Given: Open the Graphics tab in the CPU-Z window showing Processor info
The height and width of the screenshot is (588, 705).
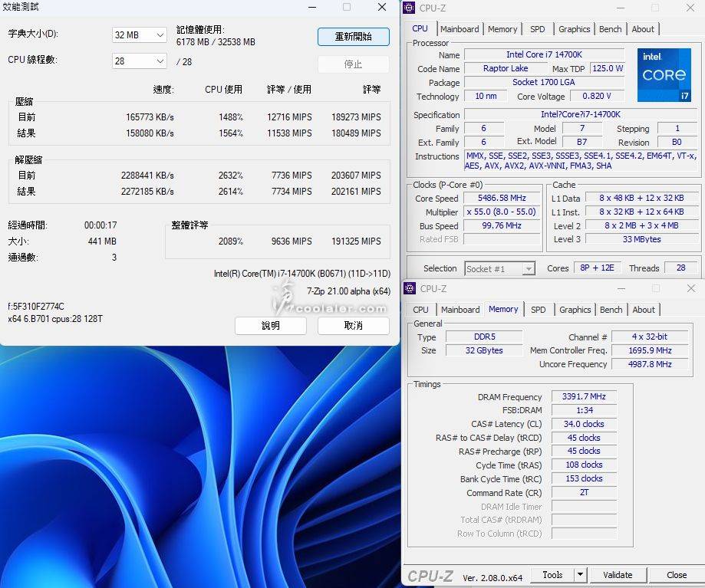Looking at the screenshot, I should pos(574,29).
